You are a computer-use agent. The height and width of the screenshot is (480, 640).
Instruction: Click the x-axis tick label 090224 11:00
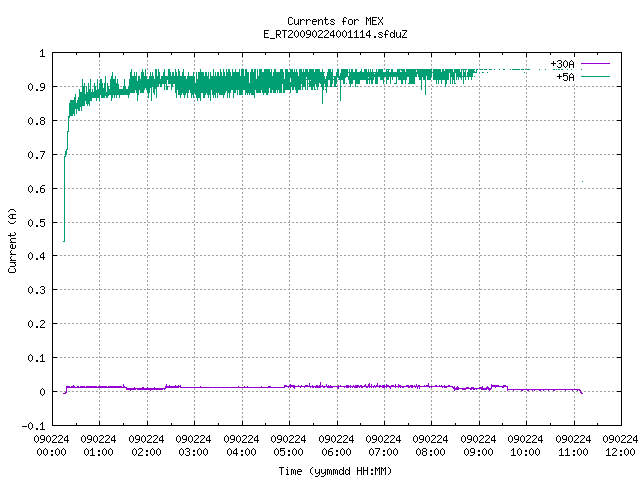point(573,446)
